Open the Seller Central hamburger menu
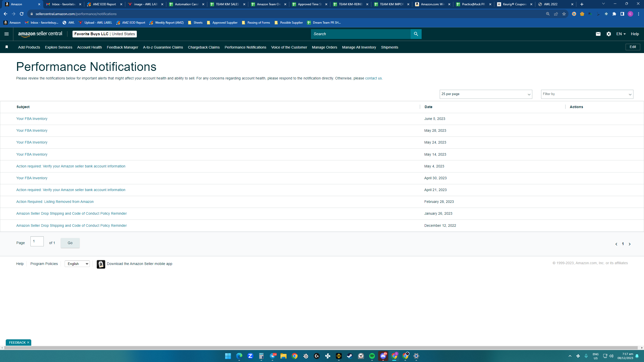The height and width of the screenshot is (362, 644). pyautogui.click(x=7, y=34)
